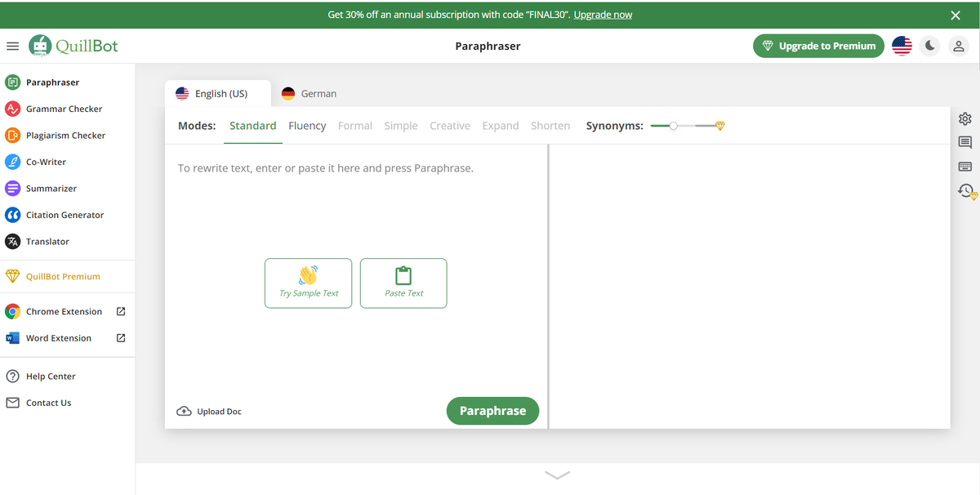Viewport: 980px width, 495px height.
Task: Choose the Expand mode
Action: 501,126
